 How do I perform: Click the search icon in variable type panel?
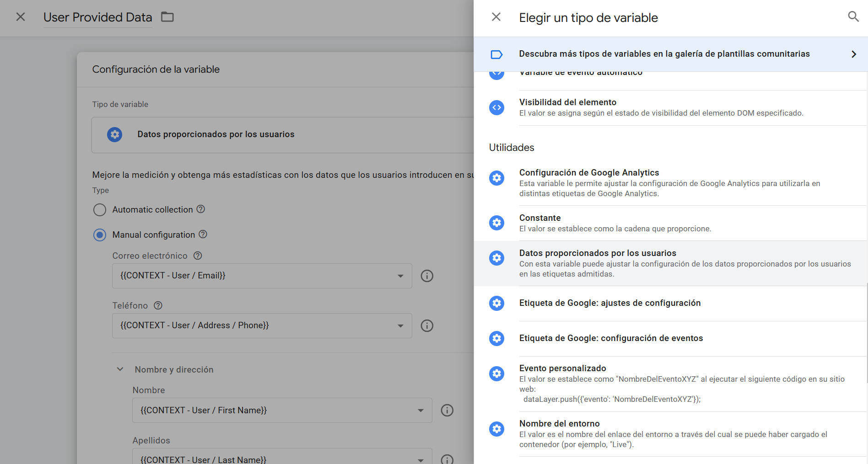pyautogui.click(x=853, y=17)
